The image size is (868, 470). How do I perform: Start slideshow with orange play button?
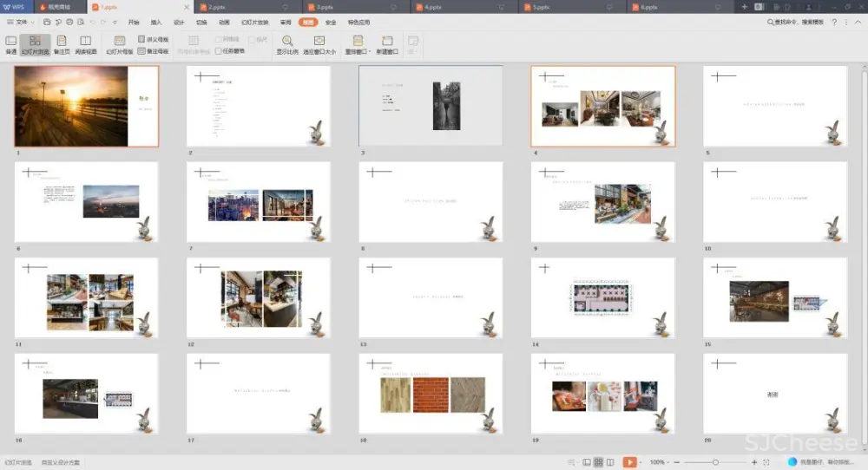(x=629, y=462)
